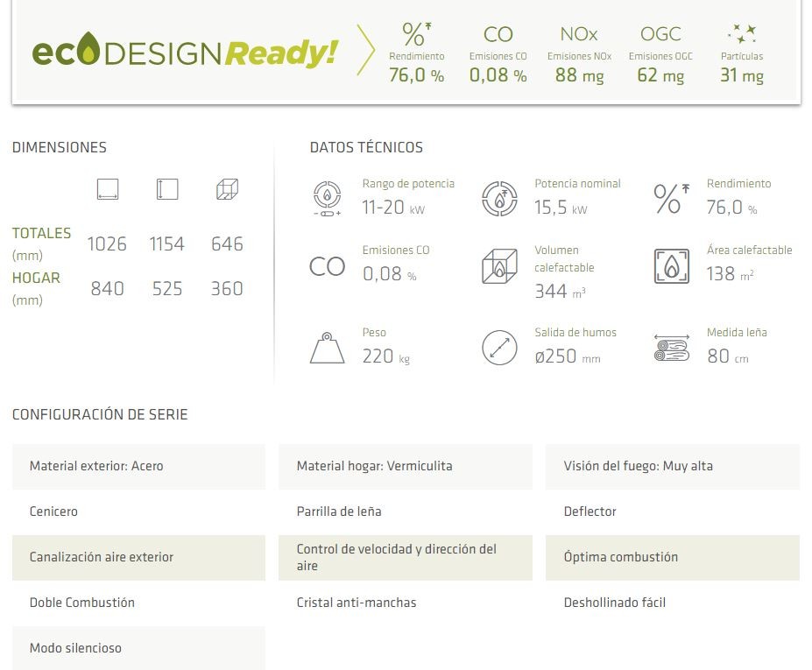Click the Salida de humos diameter icon
This screenshot has height=670, width=812.
click(x=499, y=348)
